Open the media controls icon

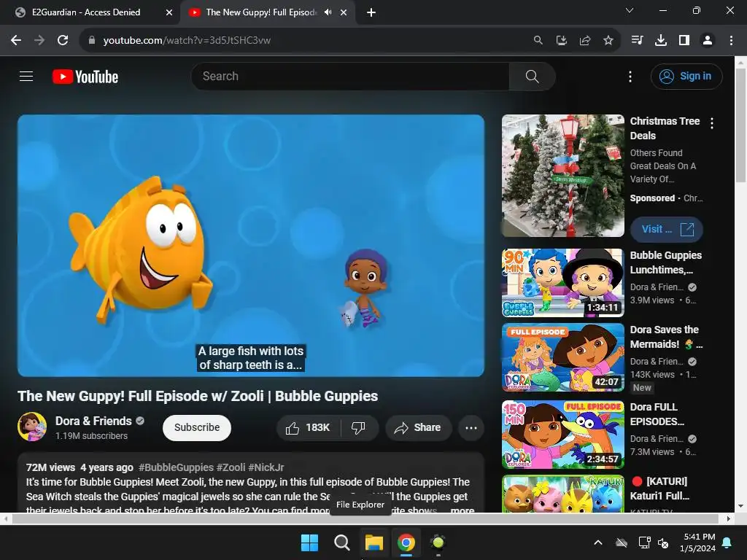click(x=637, y=41)
